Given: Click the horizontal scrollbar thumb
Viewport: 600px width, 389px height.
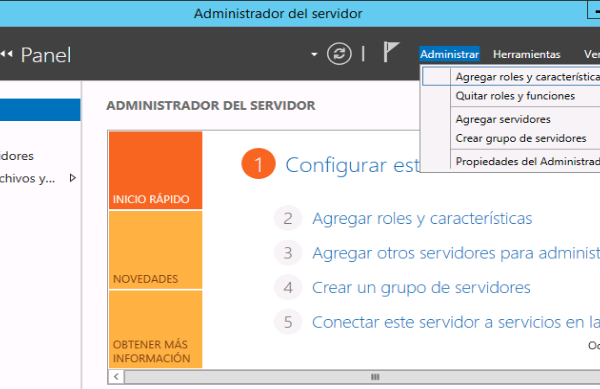Looking at the screenshot, I should [x=362, y=377].
